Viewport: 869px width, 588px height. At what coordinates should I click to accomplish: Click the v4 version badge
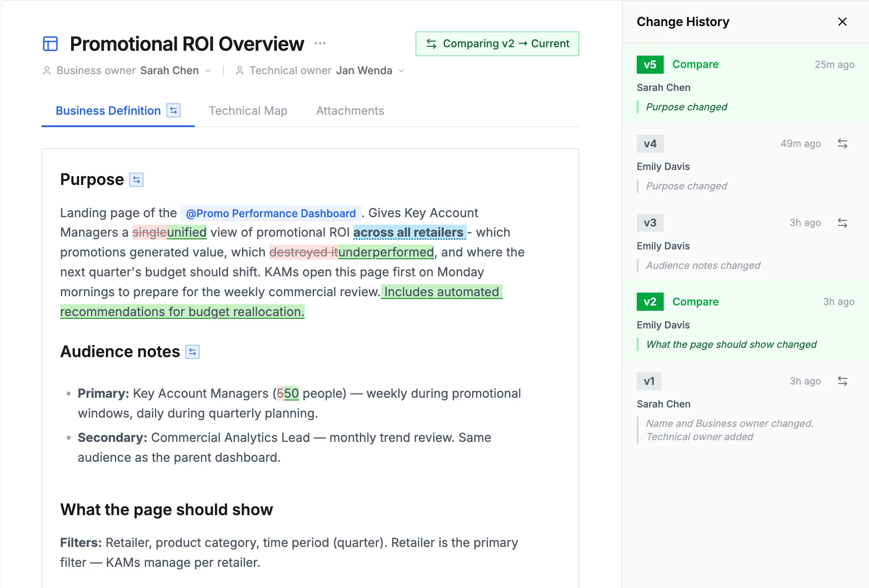click(650, 144)
